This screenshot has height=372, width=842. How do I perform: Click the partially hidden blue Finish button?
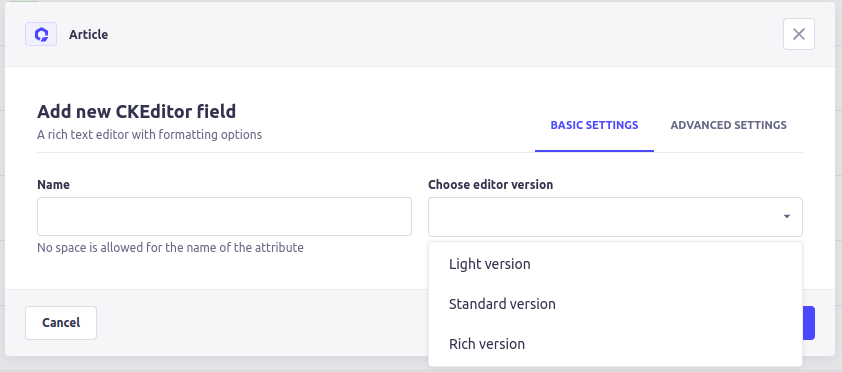[x=809, y=323]
